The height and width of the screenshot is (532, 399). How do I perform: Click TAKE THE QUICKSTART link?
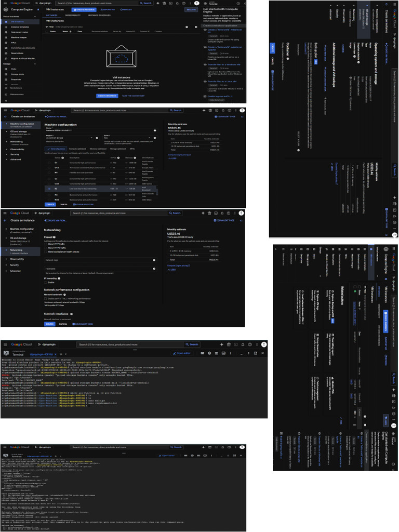coord(134,96)
